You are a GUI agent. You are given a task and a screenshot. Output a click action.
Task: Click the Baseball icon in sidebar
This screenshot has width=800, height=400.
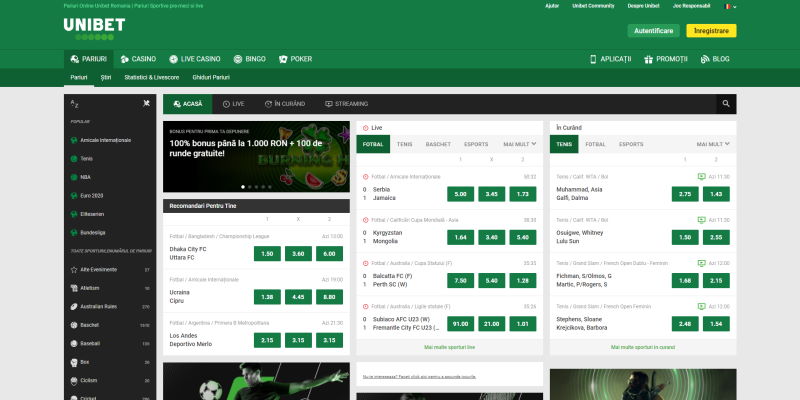coord(74,343)
